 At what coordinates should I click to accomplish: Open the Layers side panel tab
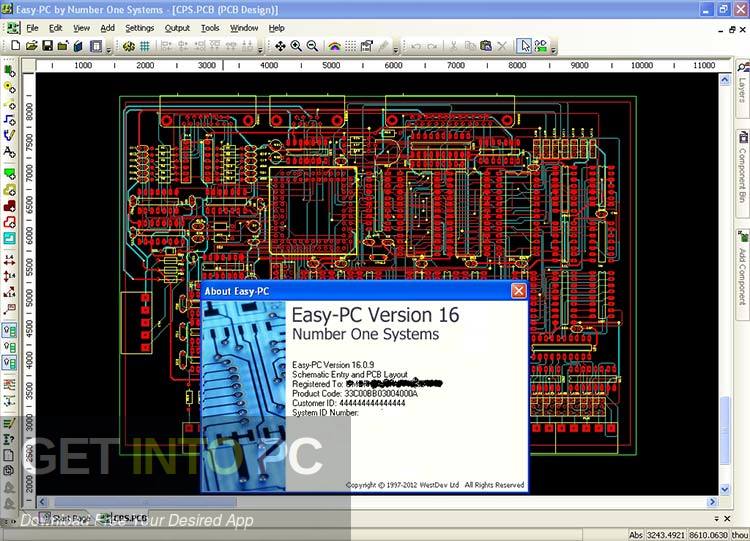[742, 90]
